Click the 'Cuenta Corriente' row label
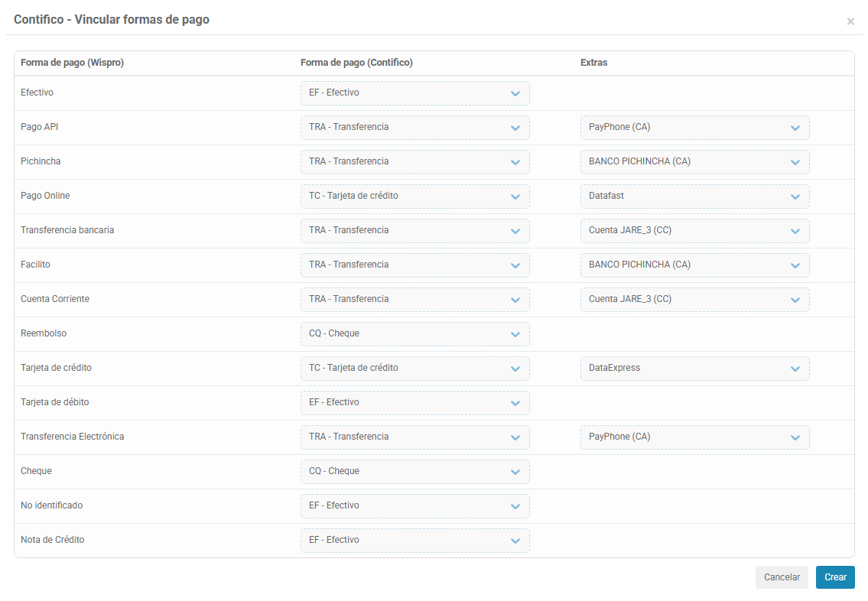This screenshot has height=601, width=868. [x=55, y=299]
